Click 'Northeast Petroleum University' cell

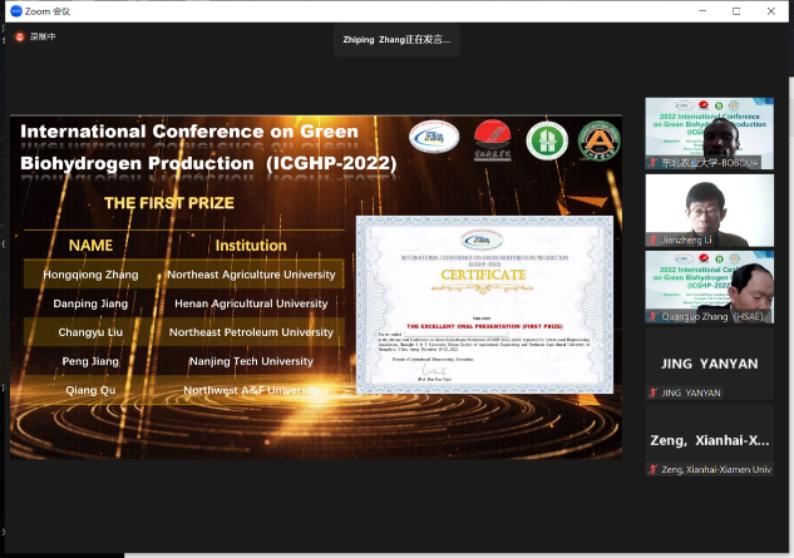tap(251, 332)
